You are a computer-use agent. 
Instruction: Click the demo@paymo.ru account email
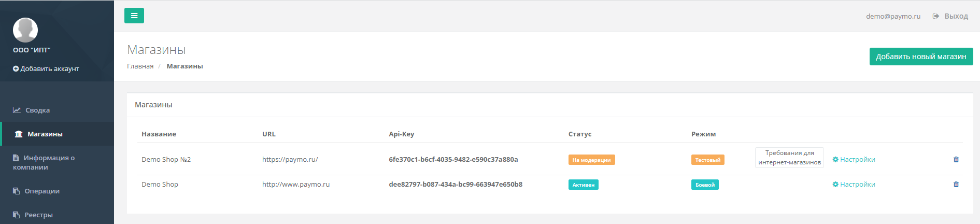pyautogui.click(x=893, y=16)
